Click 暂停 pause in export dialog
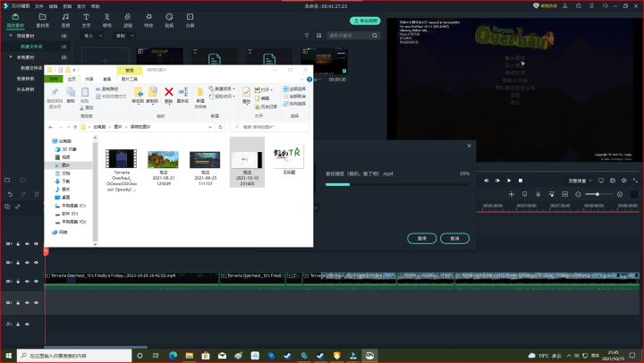 [x=422, y=239]
